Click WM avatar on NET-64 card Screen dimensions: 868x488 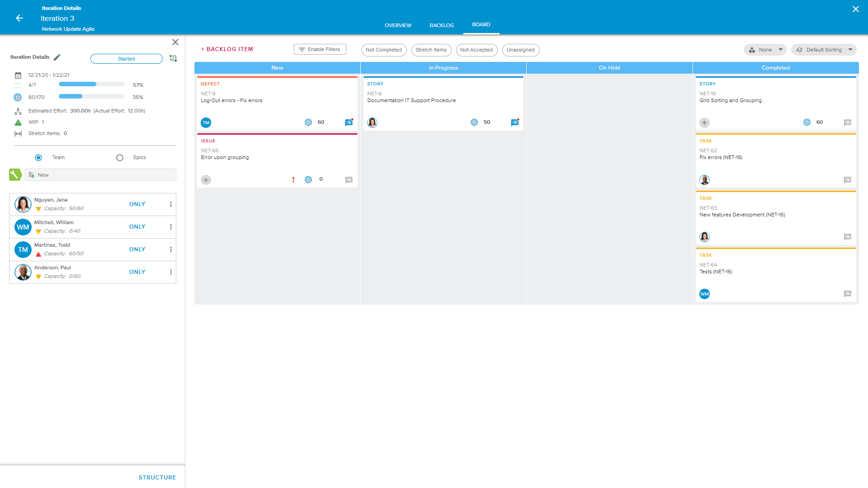pos(704,294)
